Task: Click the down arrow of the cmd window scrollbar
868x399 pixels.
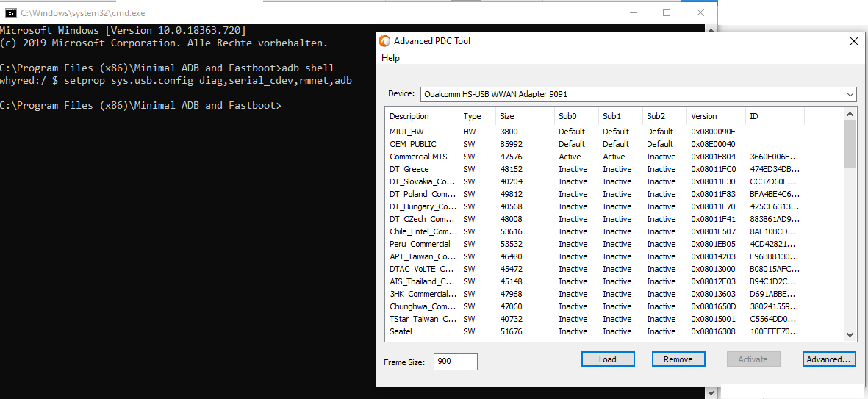Action: (x=711, y=392)
